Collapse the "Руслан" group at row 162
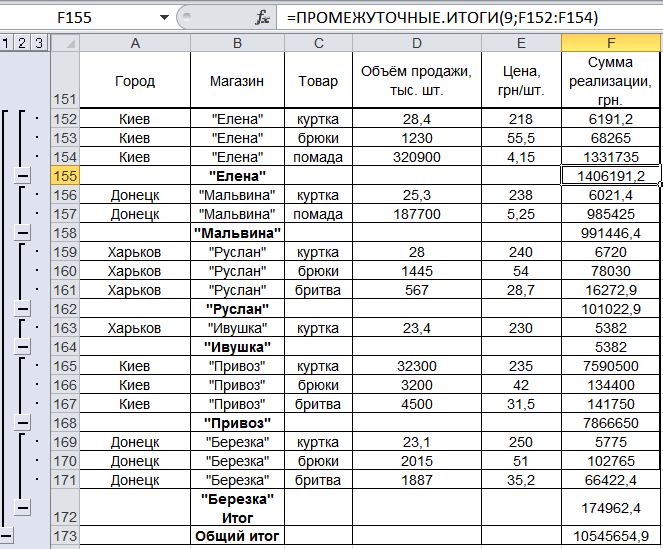This screenshot has width=663, height=549. [22, 309]
